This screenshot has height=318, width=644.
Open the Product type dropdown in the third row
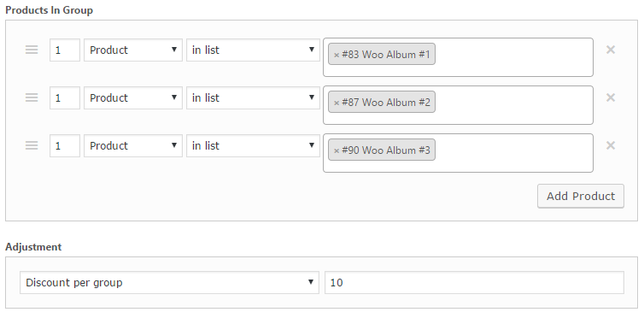(133, 146)
